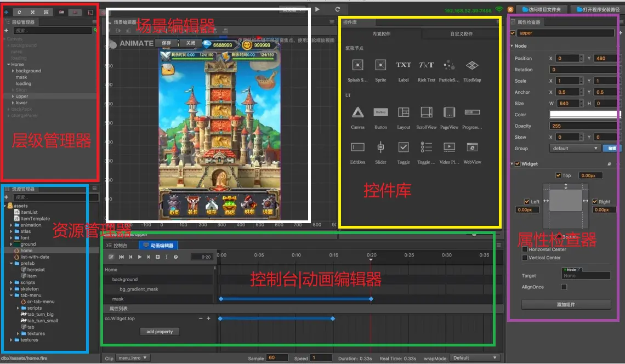Image resolution: width=625 pixels, height=364 pixels.
Task: Click the plus button in hierarchy panel
Action: click(x=6, y=30)
